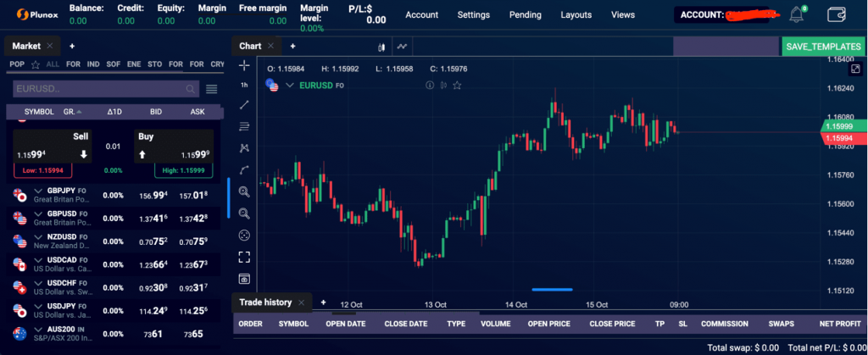Open the wallet icon
Viewport: 868px width, 355px height.
coord(836,14)
